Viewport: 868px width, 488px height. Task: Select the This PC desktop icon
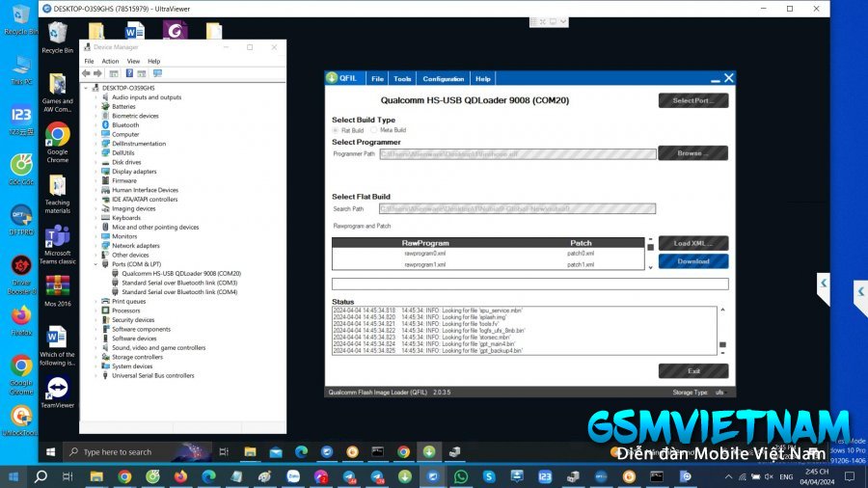click(21, 69)
